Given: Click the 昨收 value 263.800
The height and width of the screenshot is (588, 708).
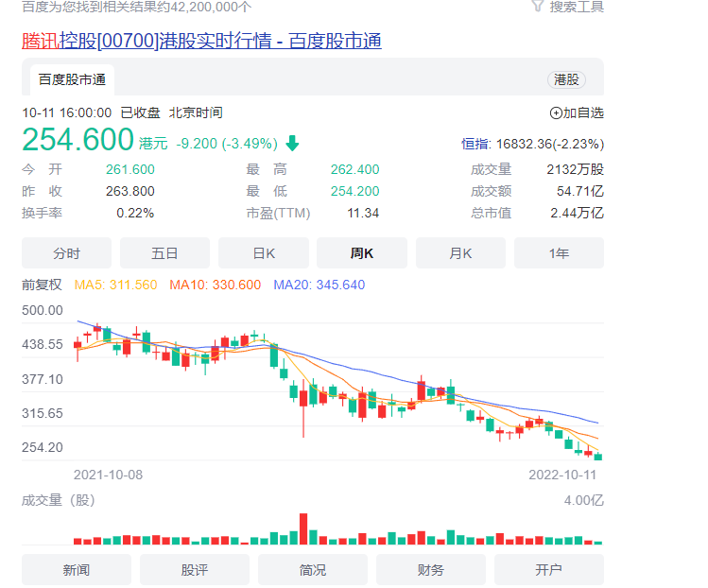Looking at the screenshot, I should point(130,191).
